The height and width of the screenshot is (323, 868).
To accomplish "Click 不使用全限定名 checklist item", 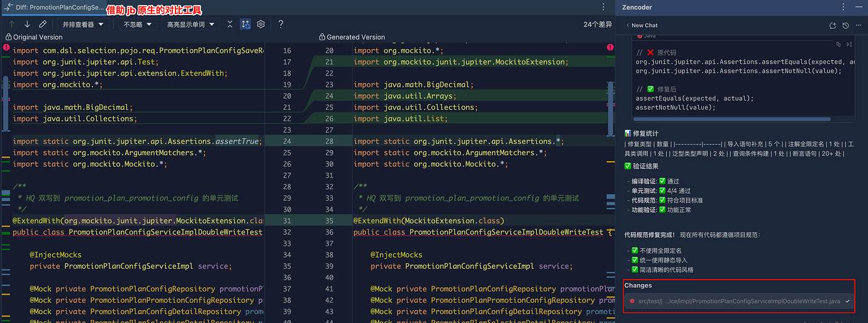I will point(657,250).
